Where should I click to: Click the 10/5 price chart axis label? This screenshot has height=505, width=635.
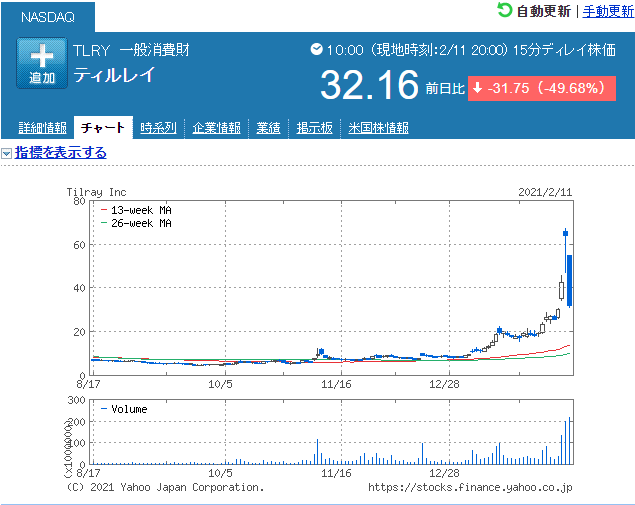(220, 384)
